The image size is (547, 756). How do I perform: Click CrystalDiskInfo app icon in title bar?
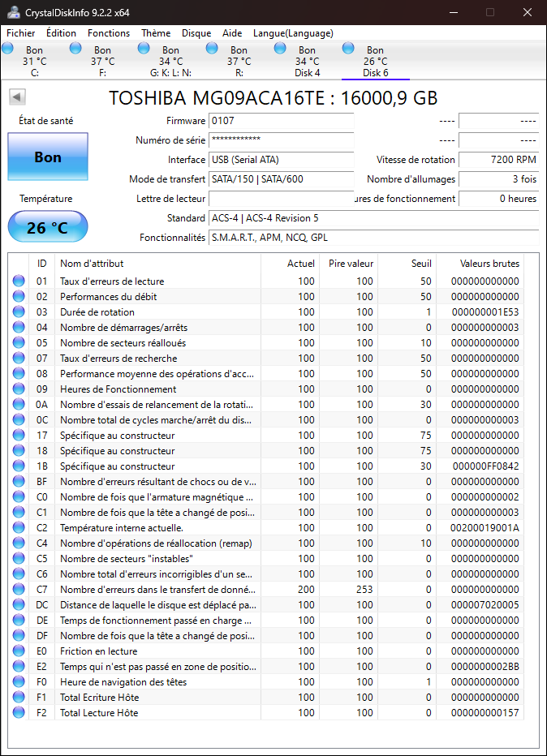tap(14, 12)
